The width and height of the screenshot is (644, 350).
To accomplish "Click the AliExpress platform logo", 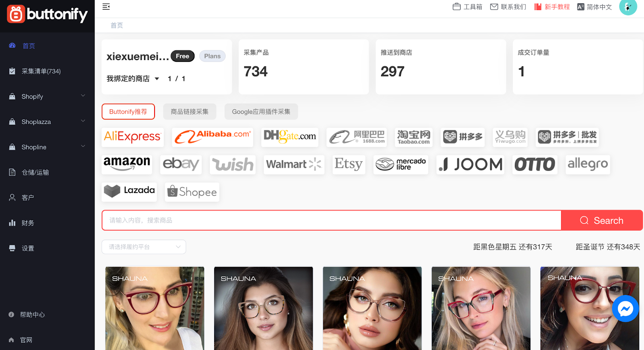I will pos(132,137).
